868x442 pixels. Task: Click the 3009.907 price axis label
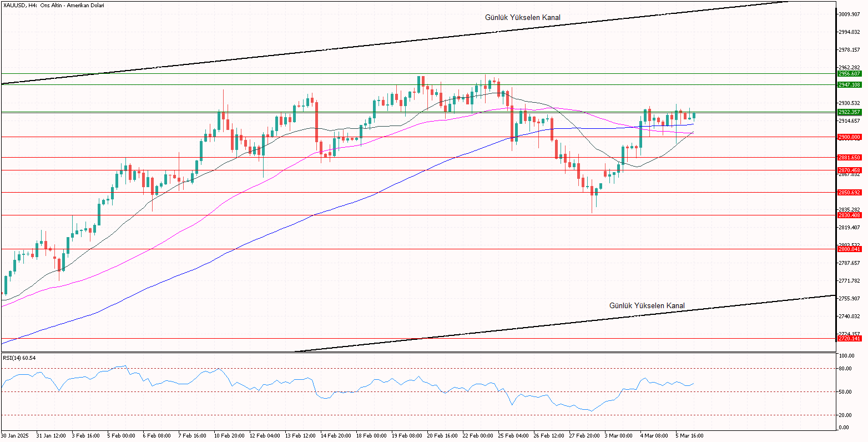click(850, 14)
